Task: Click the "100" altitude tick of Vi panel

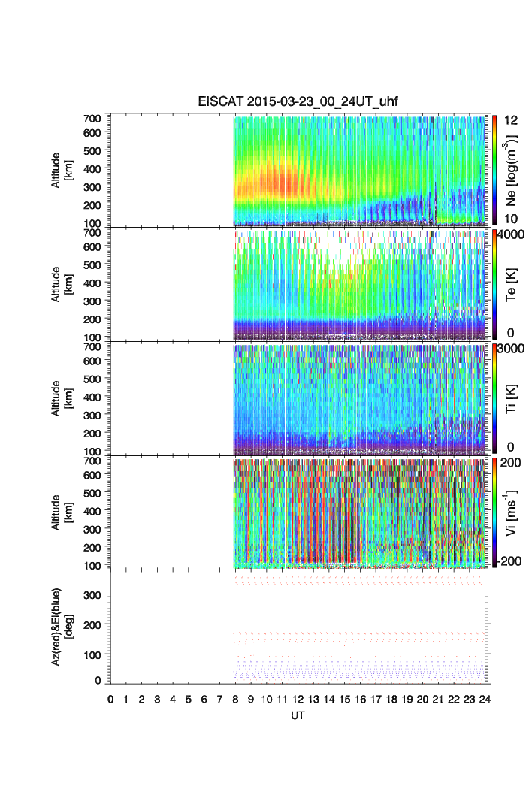Action: 92,565
